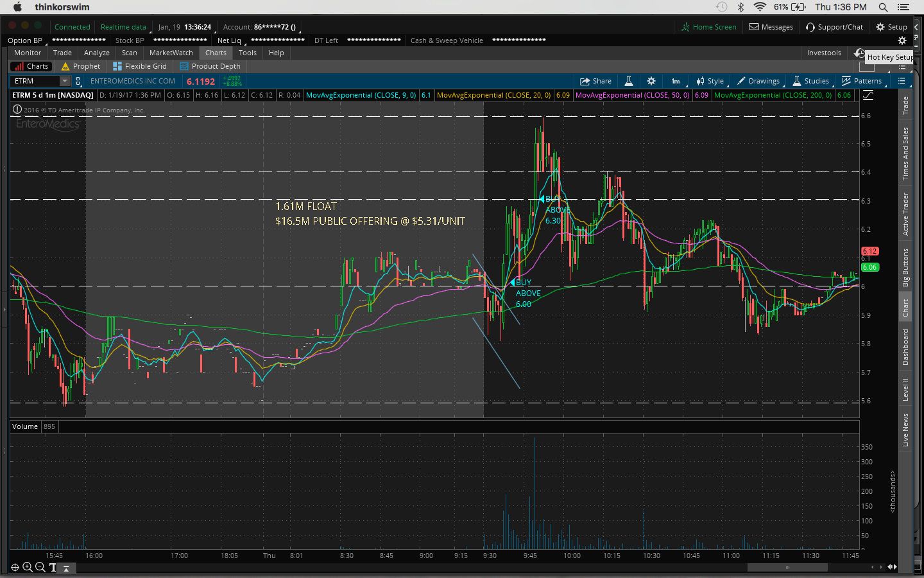Zoom in on the chart

(28, 567)
